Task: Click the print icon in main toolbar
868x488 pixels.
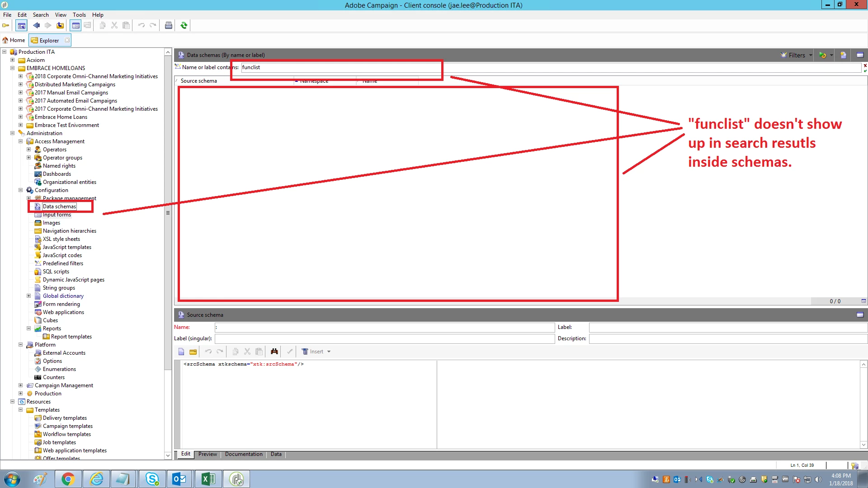Action: 169,25
